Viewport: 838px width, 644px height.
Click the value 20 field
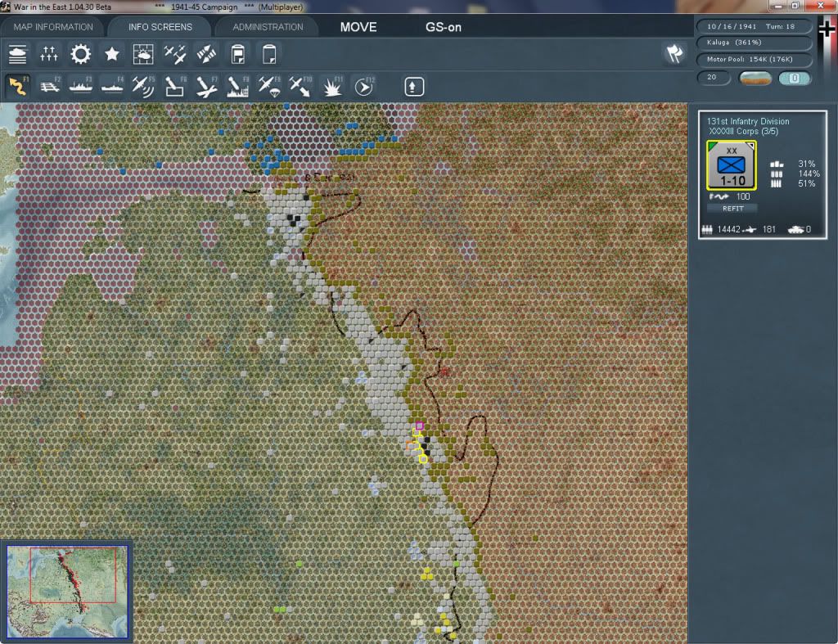point(713,78)
